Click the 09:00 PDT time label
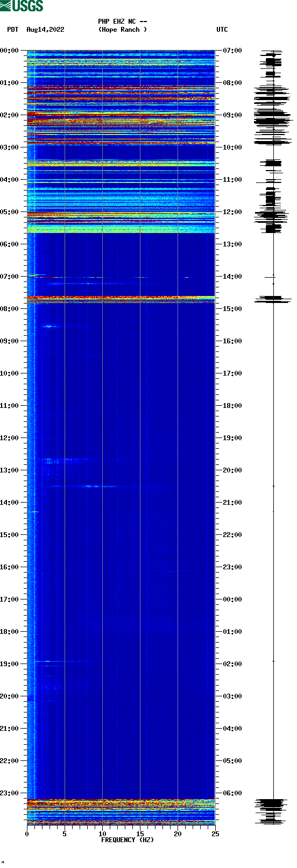The height and width of the screenshot is (868, 297). [x=9, y=341]
